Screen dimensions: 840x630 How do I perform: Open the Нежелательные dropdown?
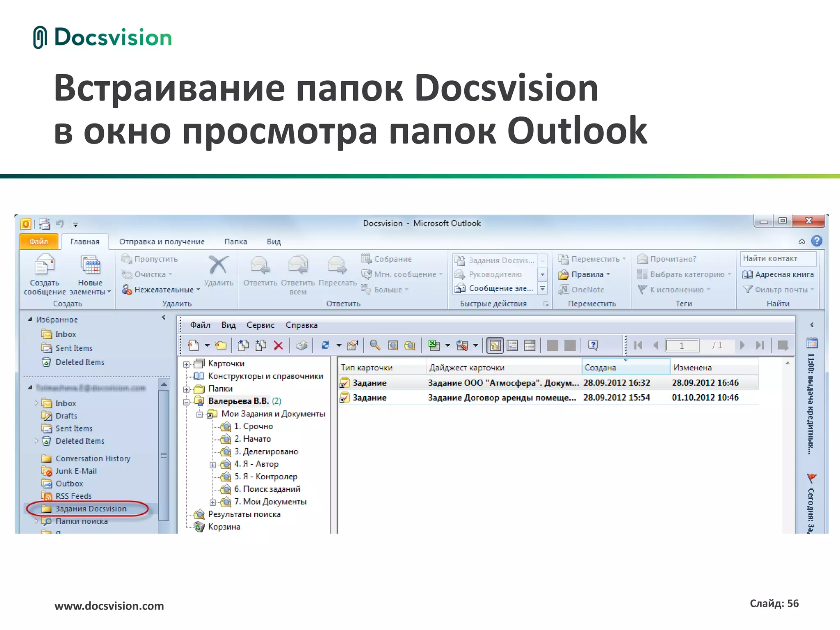click(x=161, y=290)
